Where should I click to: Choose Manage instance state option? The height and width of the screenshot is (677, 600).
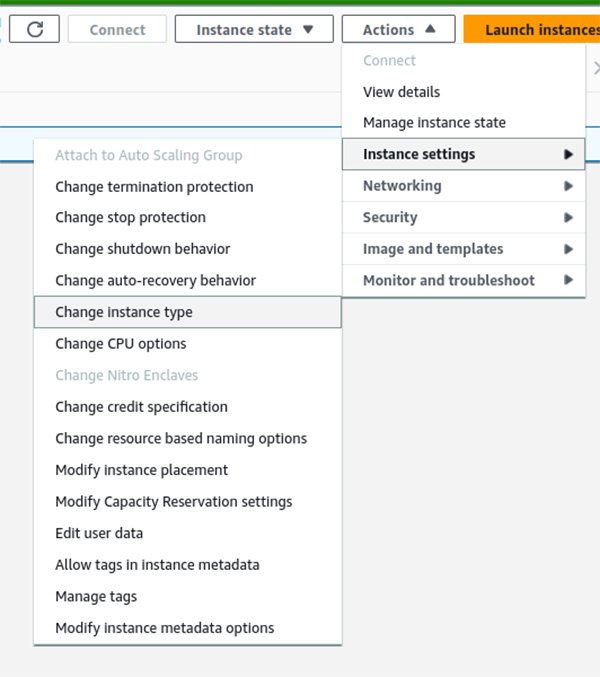434,123
